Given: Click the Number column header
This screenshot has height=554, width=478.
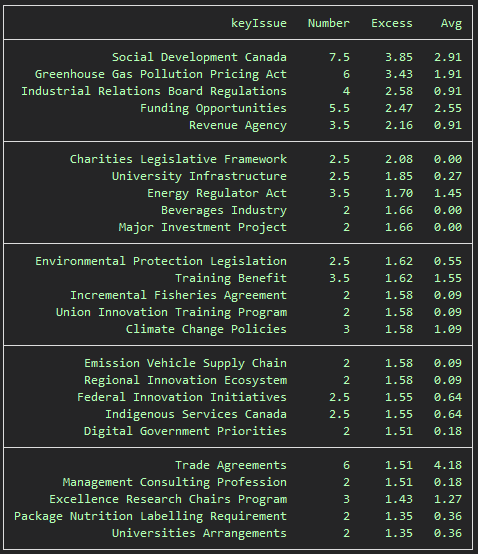Looking at the screenshot, I should [329, 23].
